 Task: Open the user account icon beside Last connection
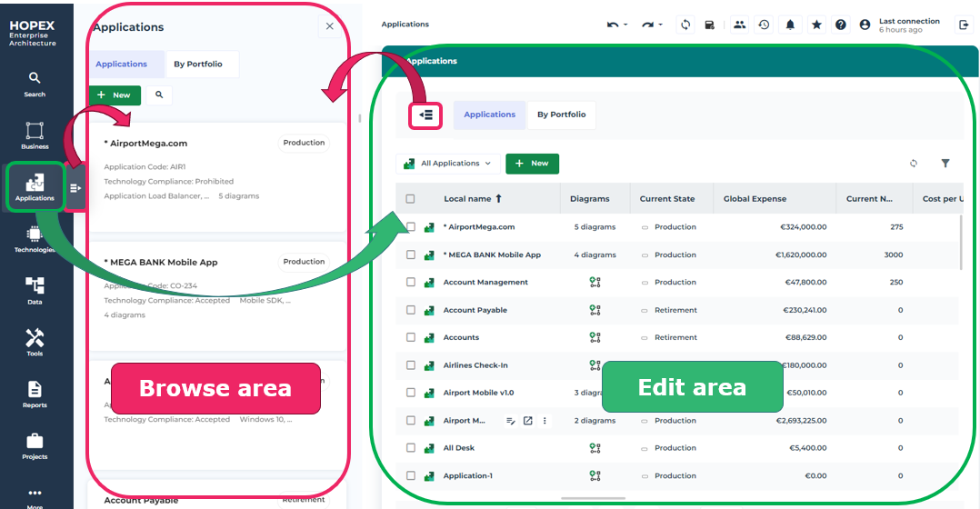(x=865, y=25)
